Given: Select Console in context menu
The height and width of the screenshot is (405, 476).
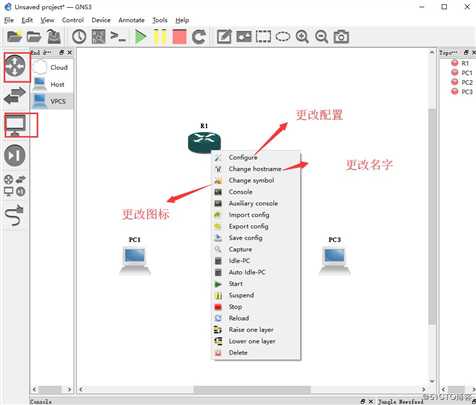Looking at the screenshot, I should [x=256, y=192].
